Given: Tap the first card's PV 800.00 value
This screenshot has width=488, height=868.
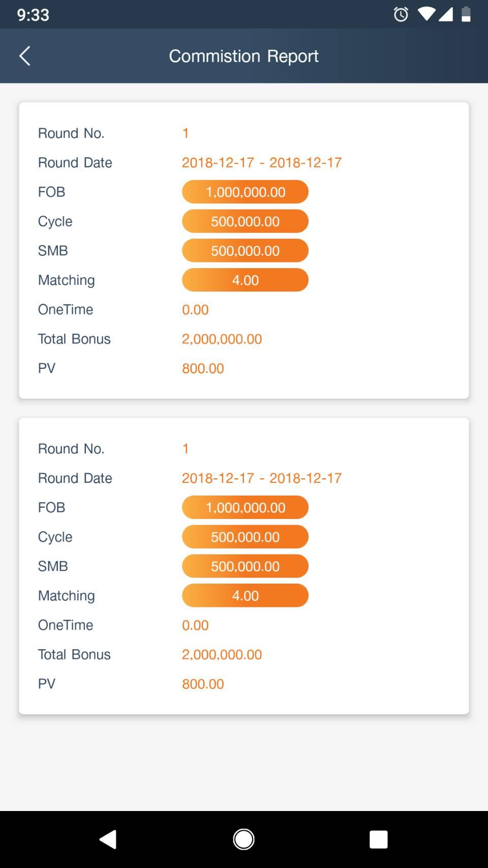Looking at the screenshot, I should 203,368.
